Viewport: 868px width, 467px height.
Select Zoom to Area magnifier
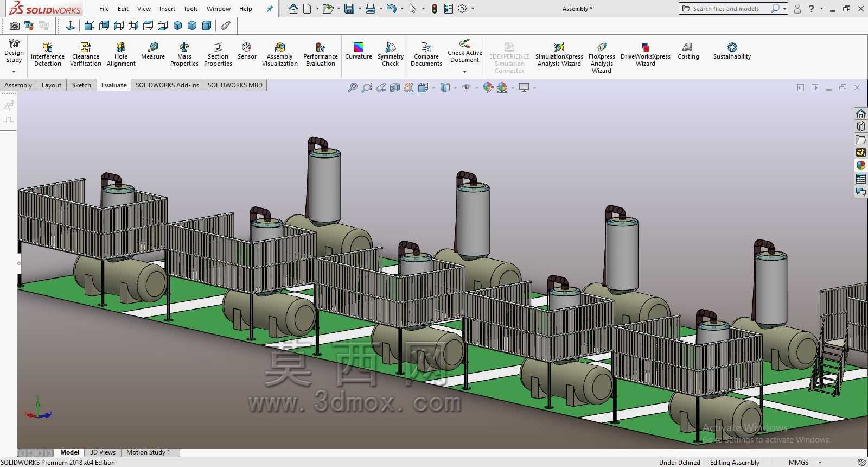pos(367,87)
